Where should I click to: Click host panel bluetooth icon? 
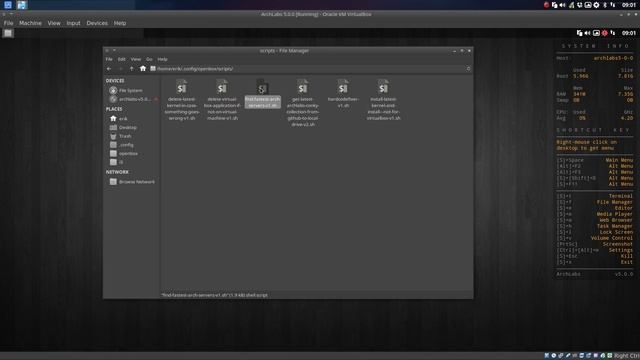pos(605,5)
